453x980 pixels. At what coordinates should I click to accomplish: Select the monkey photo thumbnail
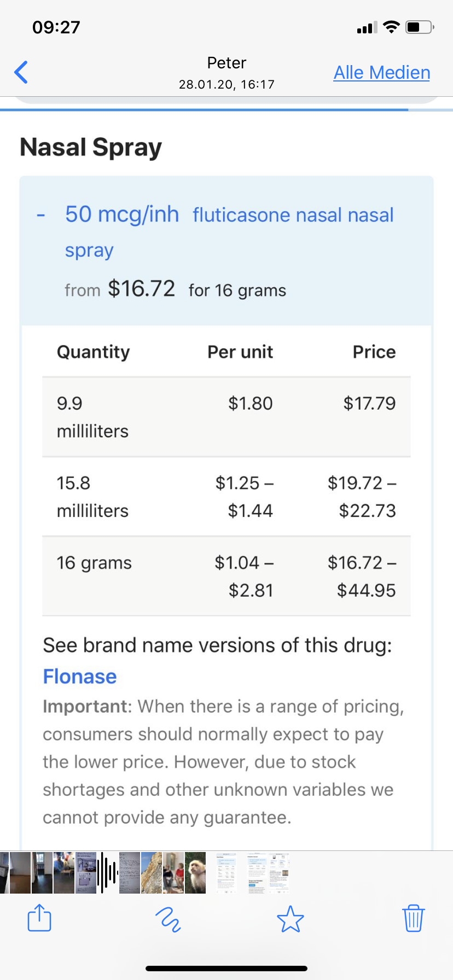[x=195, y=873]
